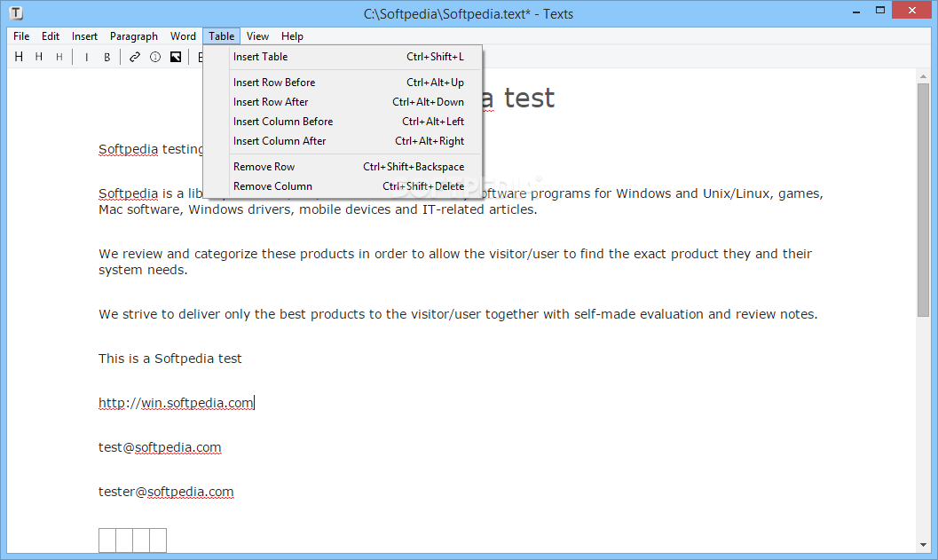
Task: Click the vertical scrollbar thumb
Action: coord(923,200)
